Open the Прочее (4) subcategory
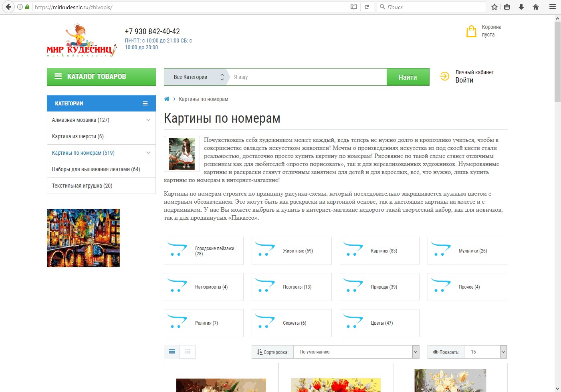 tap(467, 287)
